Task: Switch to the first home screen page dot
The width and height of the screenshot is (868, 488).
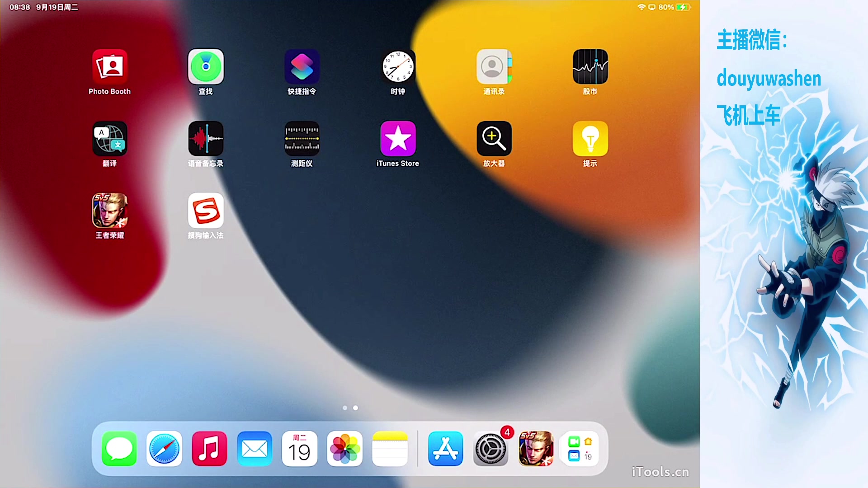Action: (x=345, y=408)
